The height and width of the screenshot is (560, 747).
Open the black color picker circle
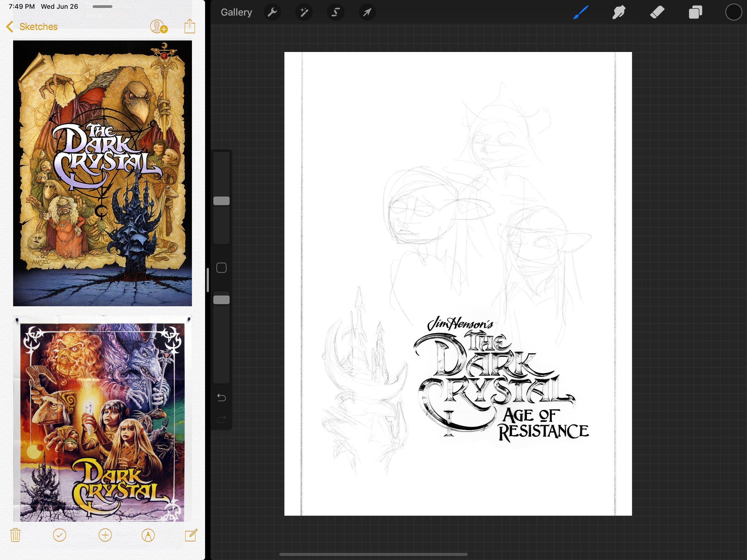[x=734, y=13]
